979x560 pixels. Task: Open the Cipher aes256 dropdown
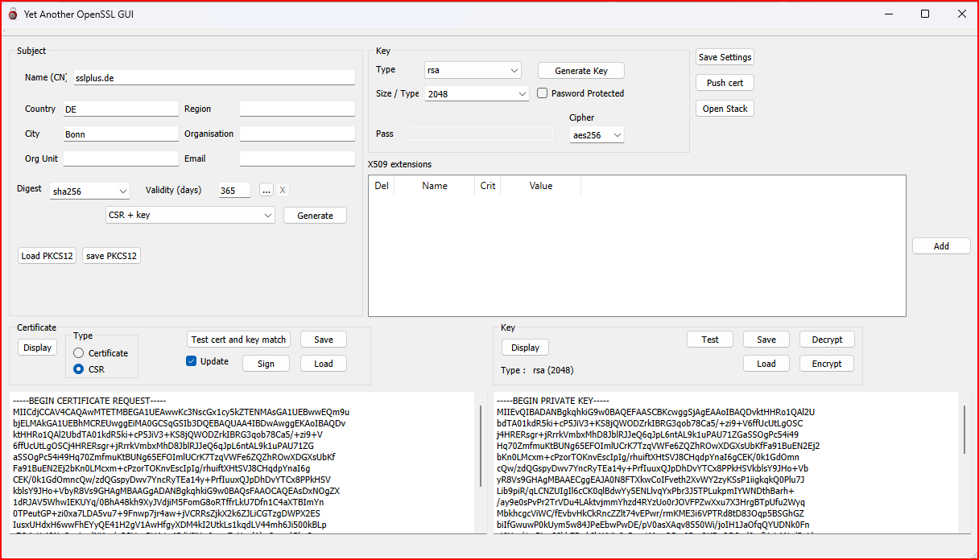pyautogui.click(x=597, y=135)
